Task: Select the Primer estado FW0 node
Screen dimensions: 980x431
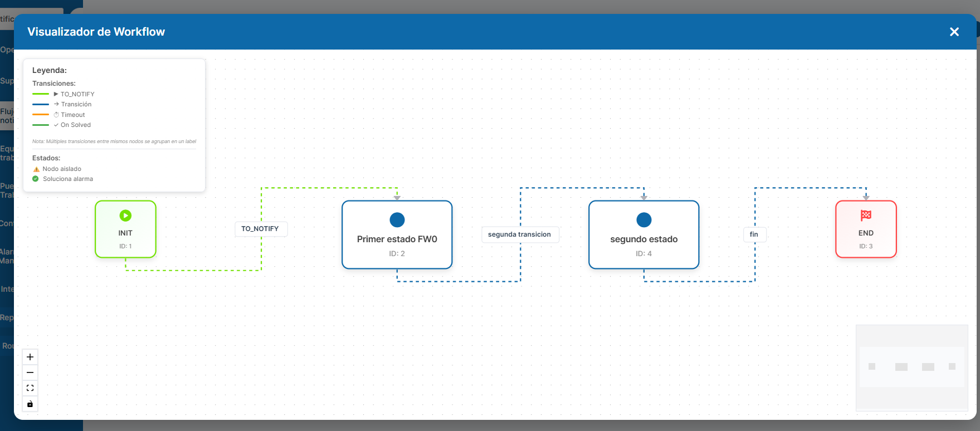Action: (x=397, y=235)
